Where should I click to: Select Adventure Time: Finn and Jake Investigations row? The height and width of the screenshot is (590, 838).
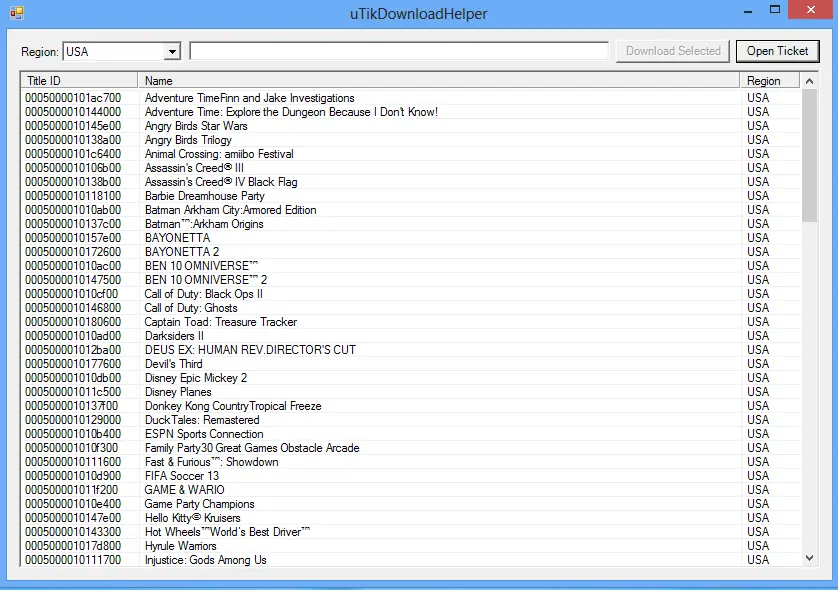pyautogui.click(x=410, y=98)
